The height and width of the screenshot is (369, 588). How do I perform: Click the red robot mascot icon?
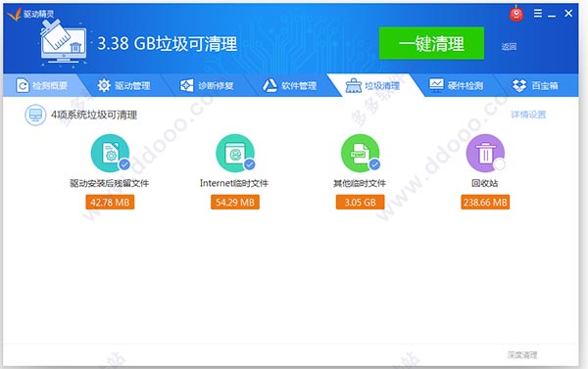point(516,14)
